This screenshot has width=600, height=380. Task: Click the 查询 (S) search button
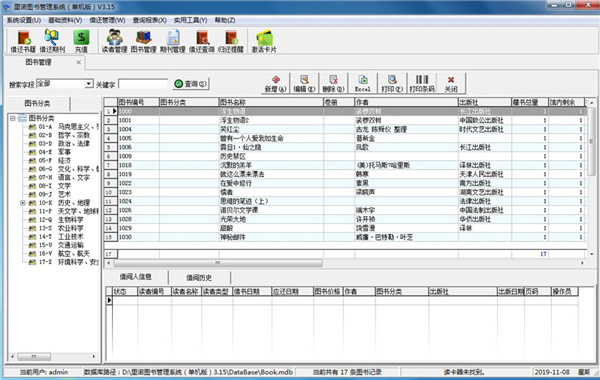tap(191, 83)
